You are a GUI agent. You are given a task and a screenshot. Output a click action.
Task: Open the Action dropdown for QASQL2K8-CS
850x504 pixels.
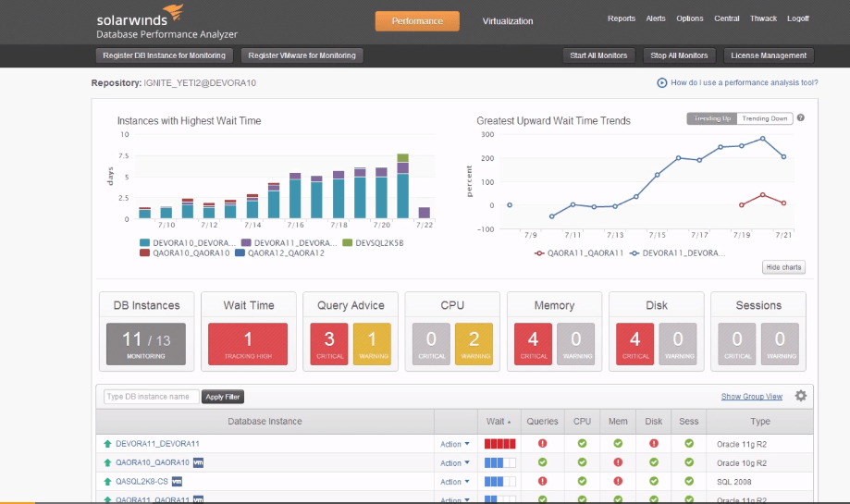[454, 481]
